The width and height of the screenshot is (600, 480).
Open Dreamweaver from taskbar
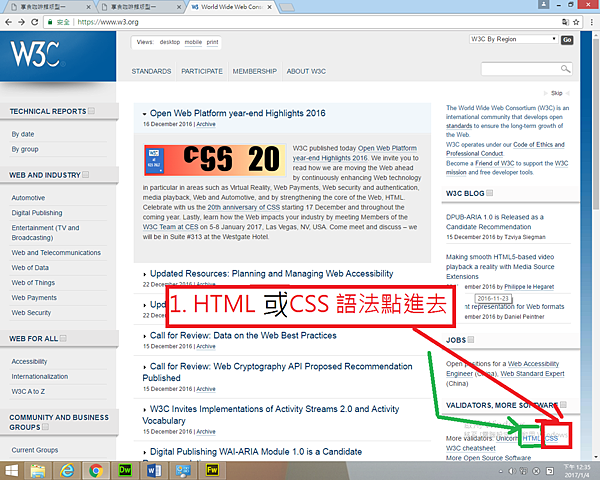coord(125,470)
